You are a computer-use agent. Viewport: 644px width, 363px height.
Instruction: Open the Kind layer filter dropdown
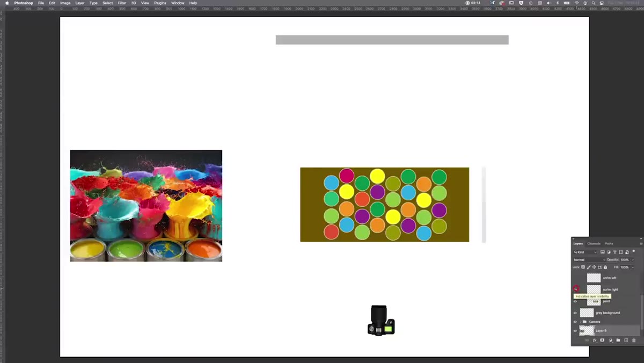[586, 252]
